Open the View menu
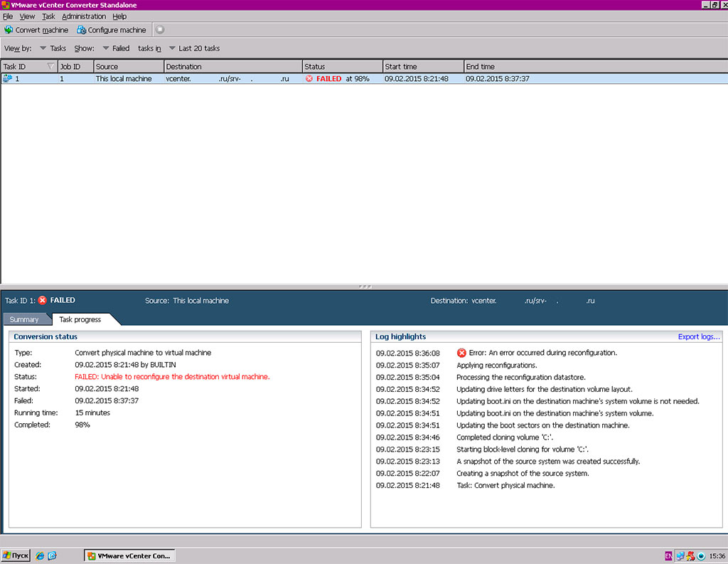728x564 pixels. (x=27, y=16)
